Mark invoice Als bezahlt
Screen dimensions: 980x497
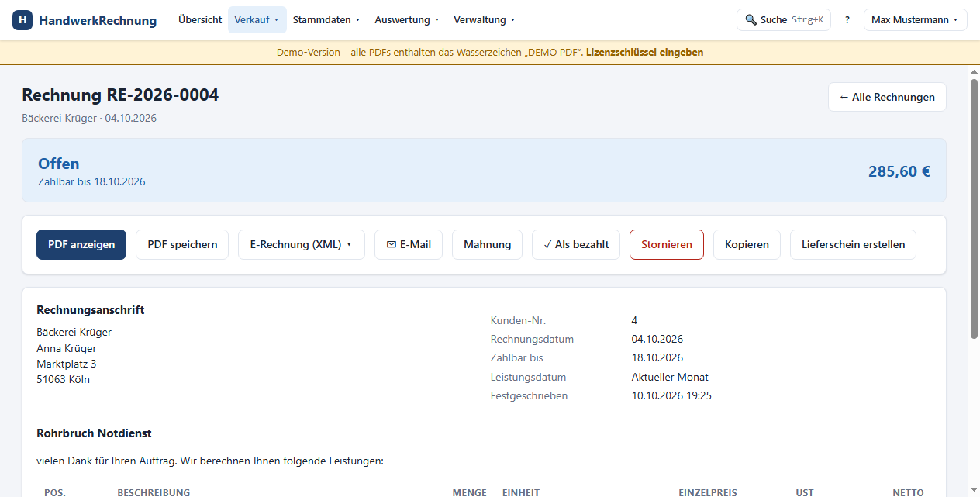point(576,244)
